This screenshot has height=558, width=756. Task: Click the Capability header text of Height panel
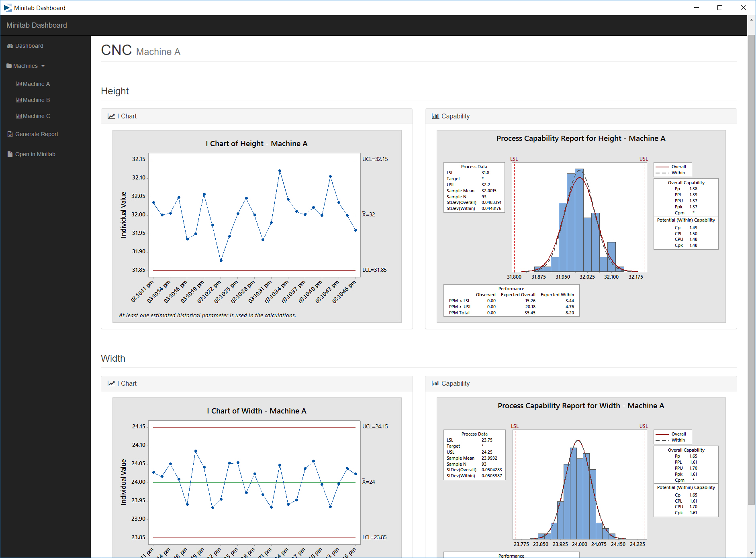456,116
